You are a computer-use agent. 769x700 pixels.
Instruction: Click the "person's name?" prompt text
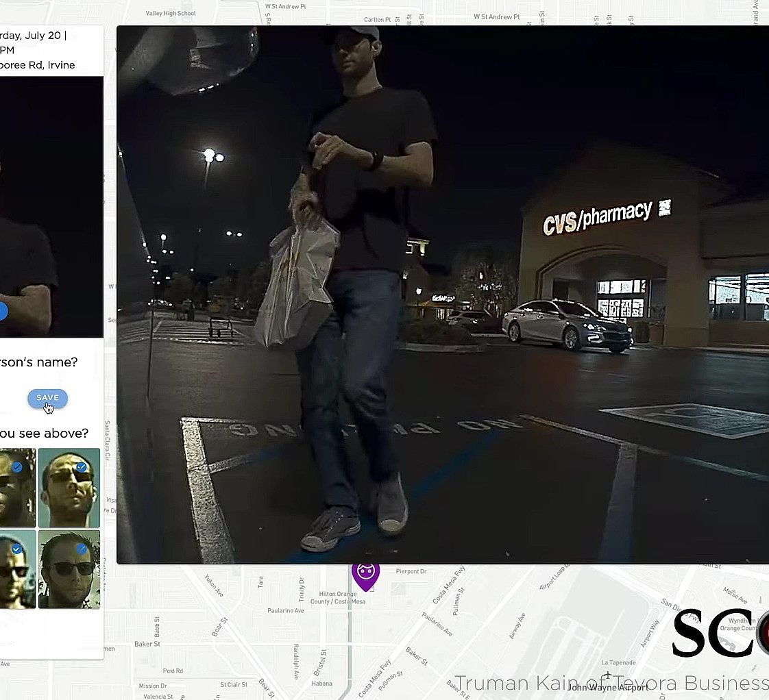point(39,362)
